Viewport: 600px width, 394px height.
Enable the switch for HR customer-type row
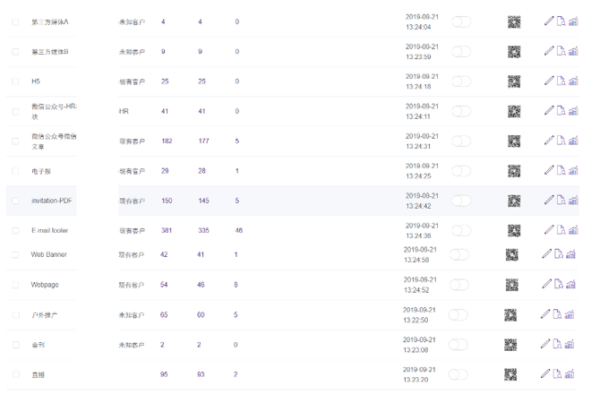click(461, 111)
